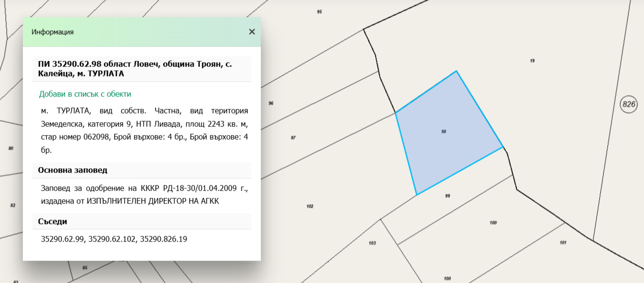The height and width of the screenshot is (283, 644).
Task: Select parcel 85 below the popup
Action: pos(85,268)
